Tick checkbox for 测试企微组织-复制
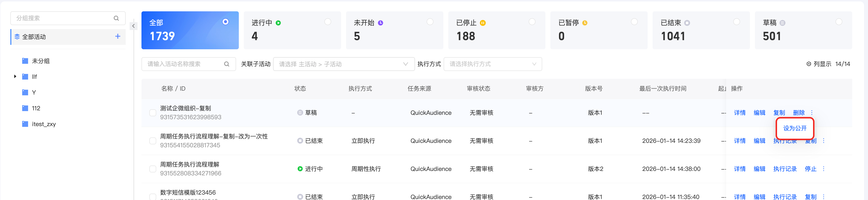The image size is (868, 200). pos(153,113)
